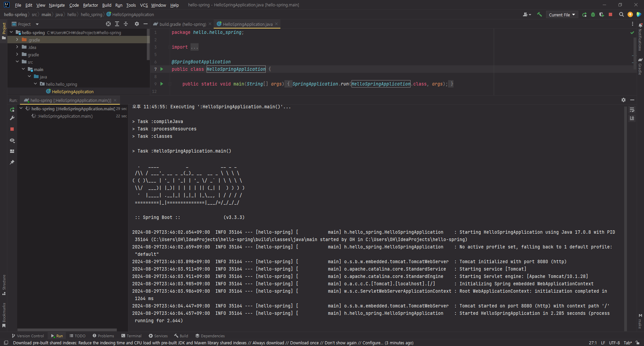Restore layout icon in Run panel sidebar

pyautogui.click(x=12, y=151)
